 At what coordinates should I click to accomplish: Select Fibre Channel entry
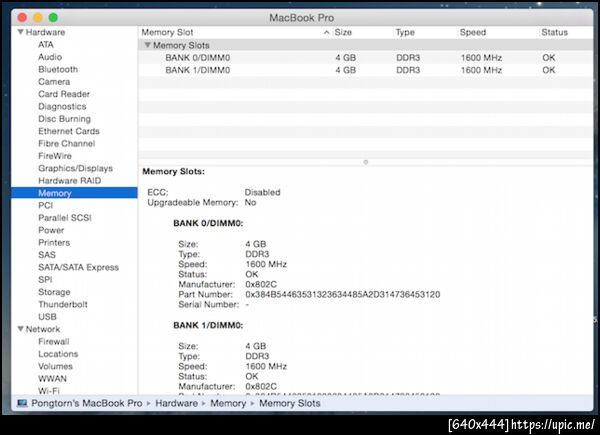coord(67,143)
